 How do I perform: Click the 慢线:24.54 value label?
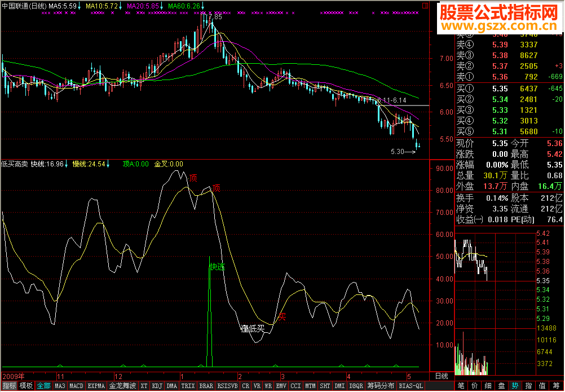pyautogui.click(x=89, y=164)
